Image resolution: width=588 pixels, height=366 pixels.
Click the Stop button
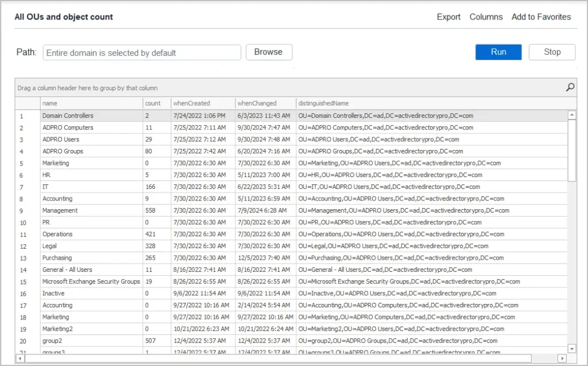pyautogui.click(x=552, y=52)
